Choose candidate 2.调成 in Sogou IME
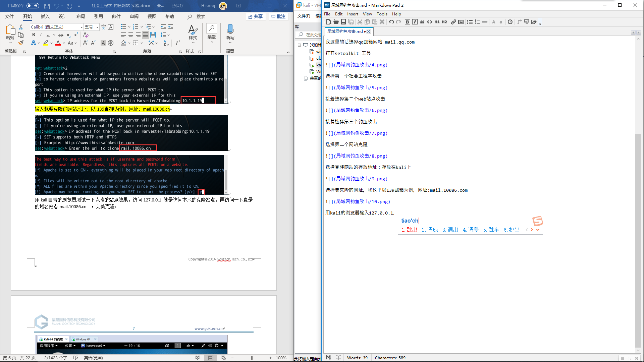Screen dimensions: 644x362 (430, 230)
